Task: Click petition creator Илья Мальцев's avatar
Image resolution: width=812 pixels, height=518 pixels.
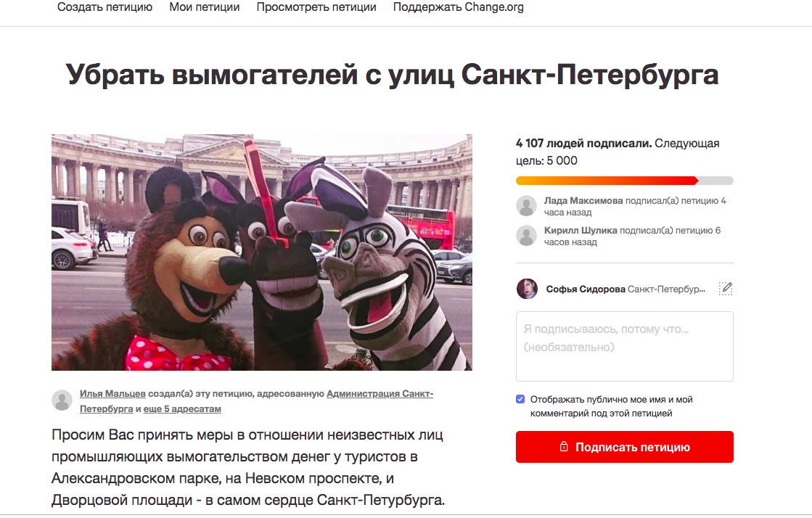Action: pos(62,400)
